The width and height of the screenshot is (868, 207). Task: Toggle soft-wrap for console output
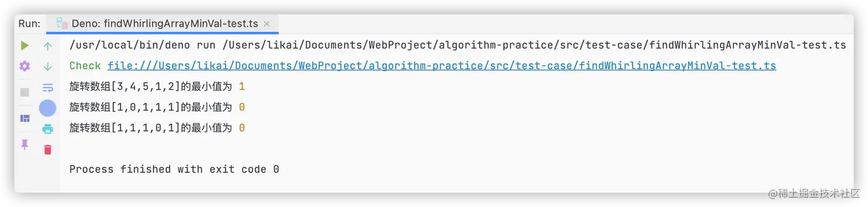(x=48, y=88)
